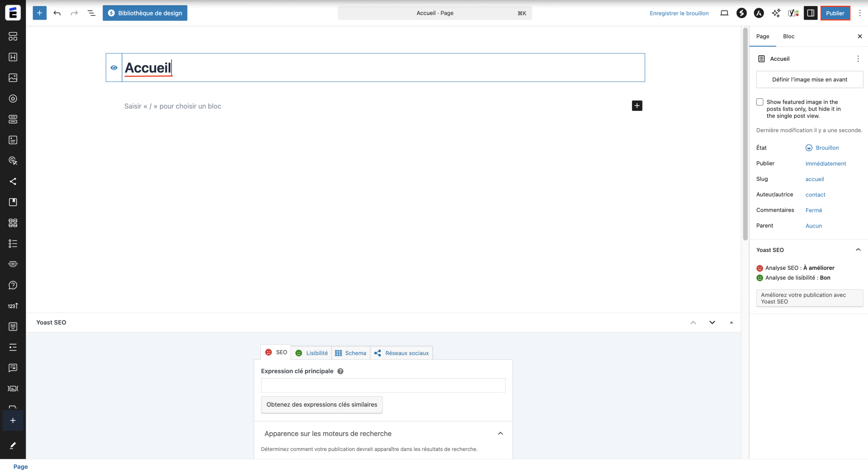Collapse 'Apparence sur les moteurs de recherche' section
This screenshot has height=474, width=868.
(500, 433)
